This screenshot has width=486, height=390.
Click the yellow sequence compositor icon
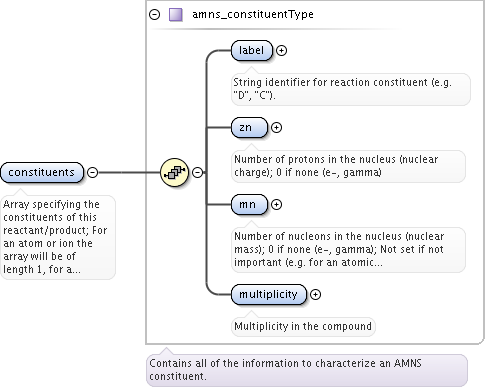pos(174,172)
